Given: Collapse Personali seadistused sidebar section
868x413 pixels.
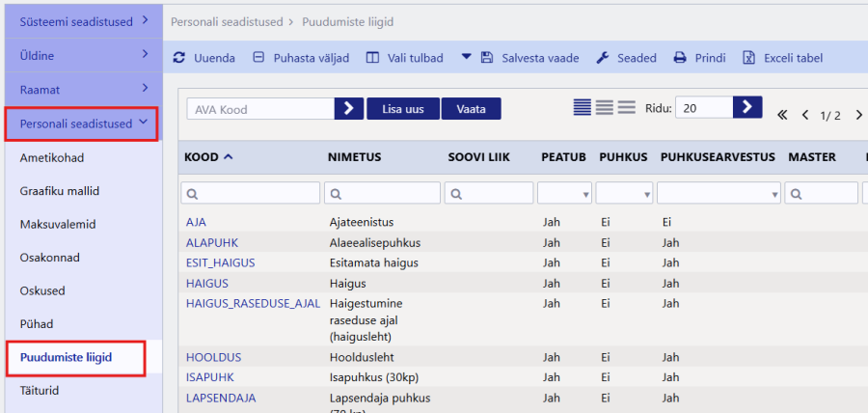Looking at the screenshot, I should 144,123.
